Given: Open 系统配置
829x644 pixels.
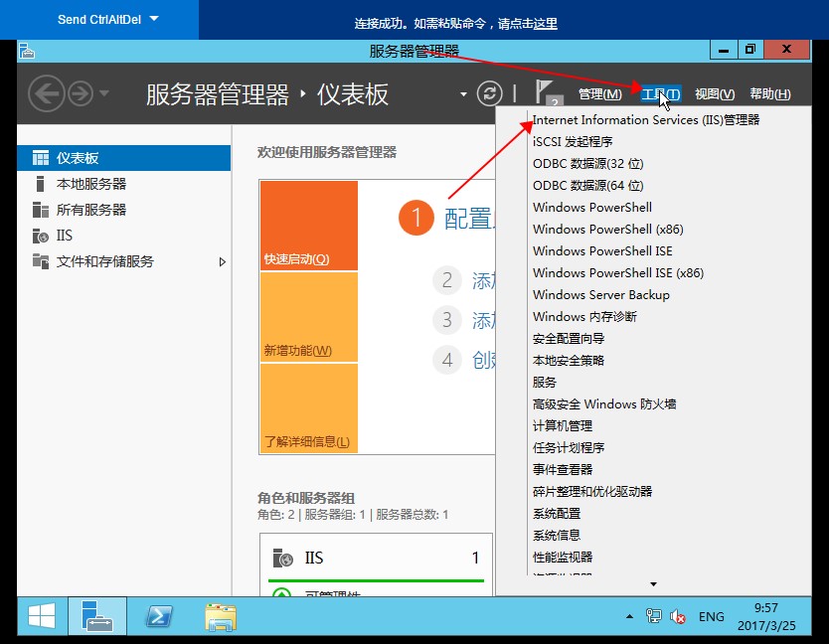Looking at the screenshot, I should [x=557, y=514].
